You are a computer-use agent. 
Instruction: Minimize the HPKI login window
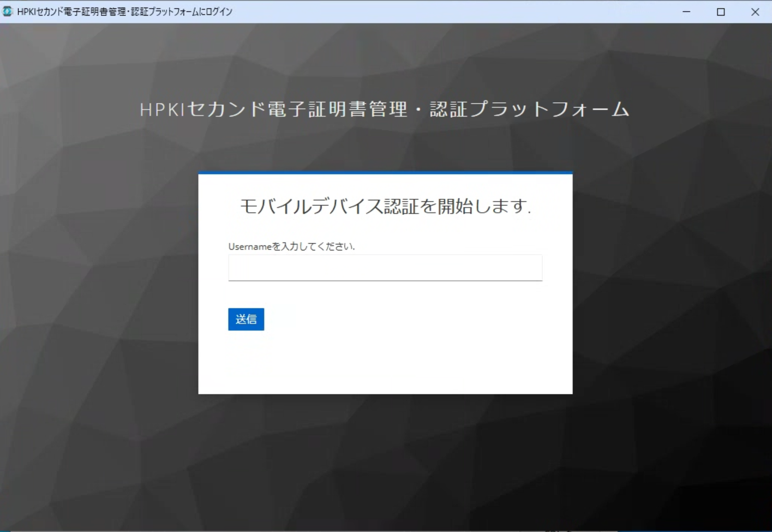pyautogui.click(x=686, y=11)
